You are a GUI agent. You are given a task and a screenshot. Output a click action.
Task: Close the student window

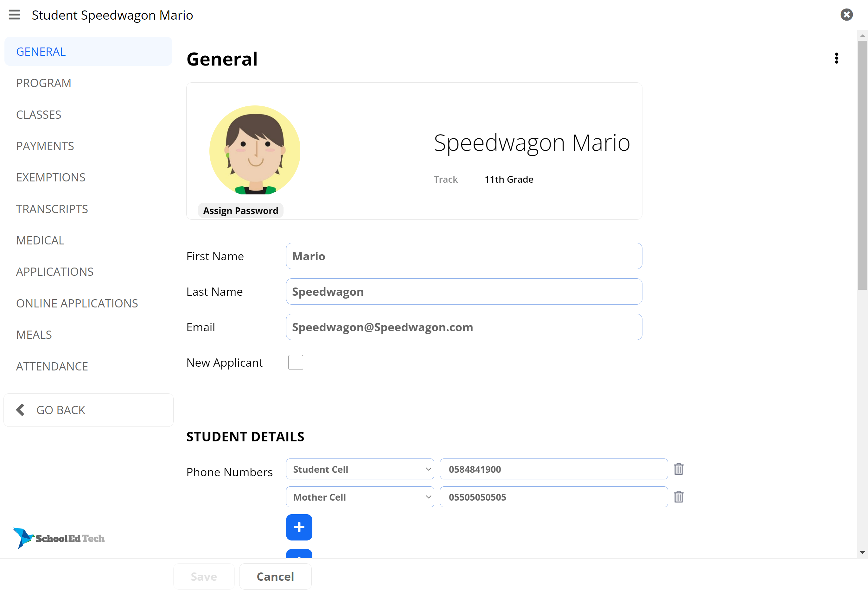pos(846,15)
